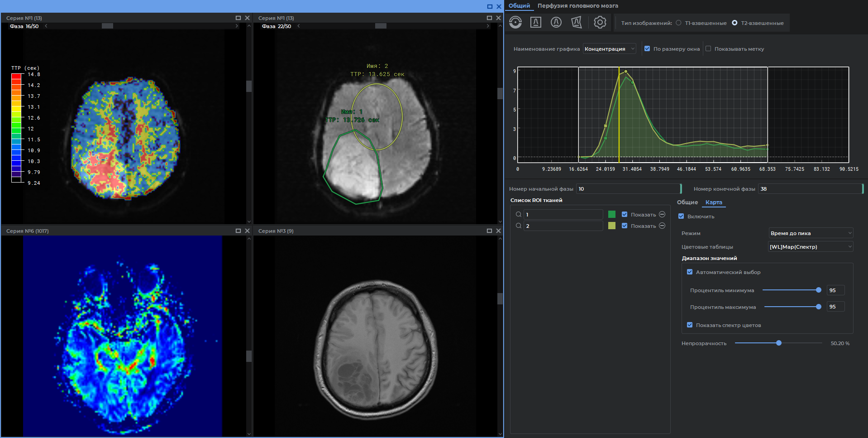This screenshot has height=438, width=868.
Task: Remove ROI 1 with minus icon
Action: click(662, 214)
